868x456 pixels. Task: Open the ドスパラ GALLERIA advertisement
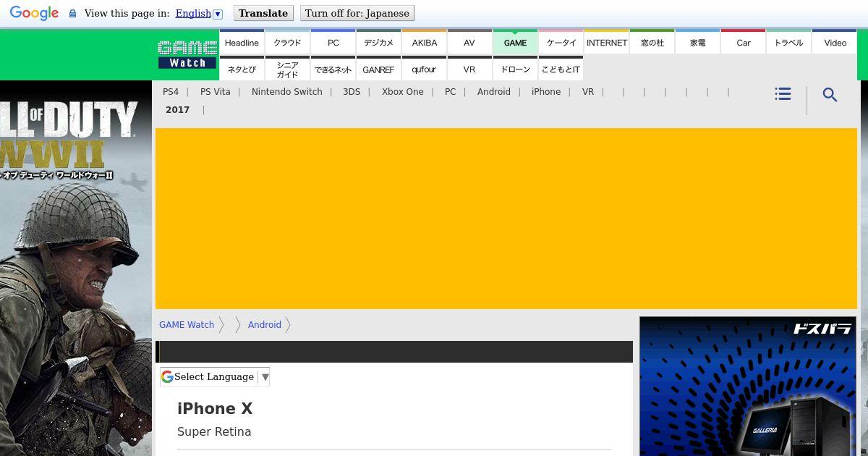[x=748, y=387]
